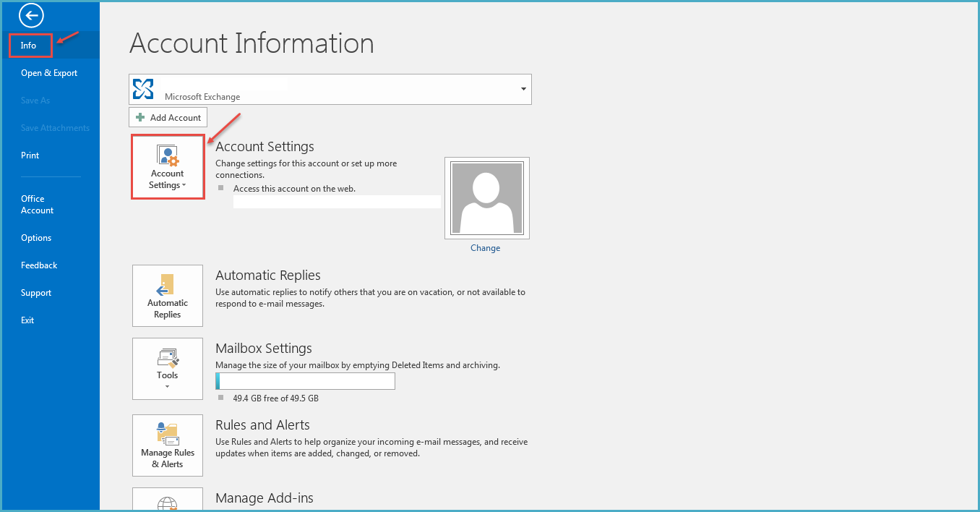
Task: Click the green plus icon on Add Account
Action: (x=141, y=117)
